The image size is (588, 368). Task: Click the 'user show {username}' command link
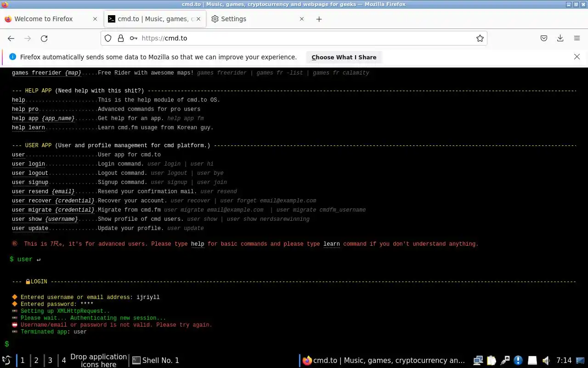coord(45,219)
